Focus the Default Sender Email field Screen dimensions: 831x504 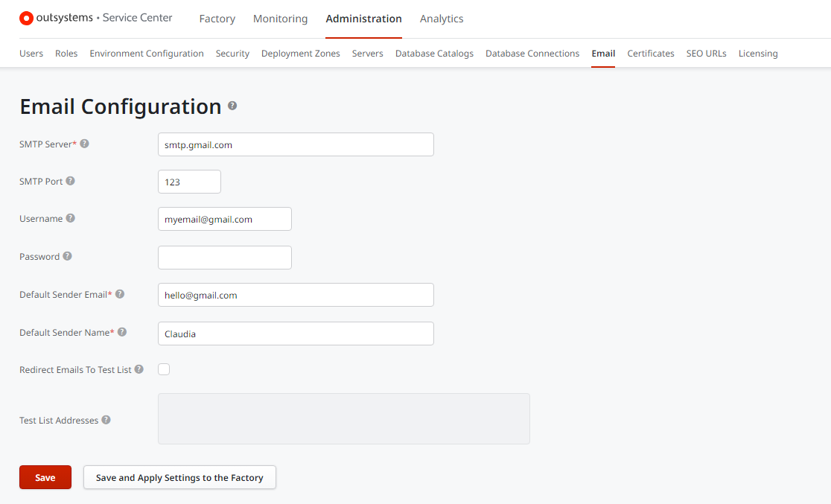296,295
